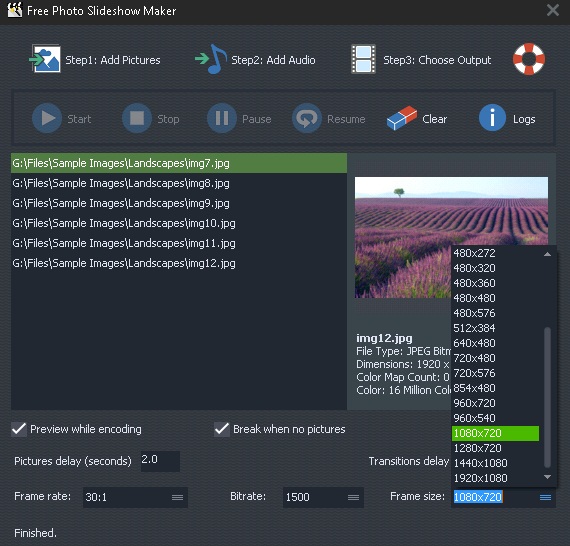Select 720x576 frame size
The image size is (570, 546).
[x=495, y=373]
